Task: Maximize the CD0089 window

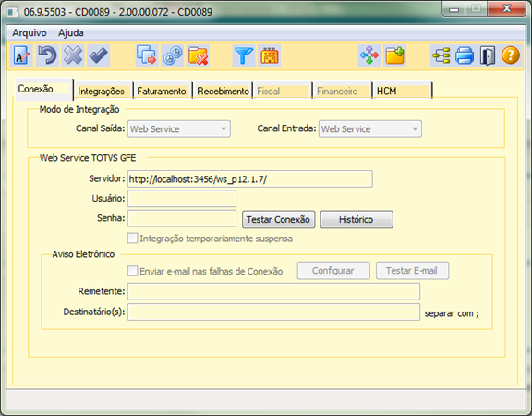Action: [x=477, y=9]
